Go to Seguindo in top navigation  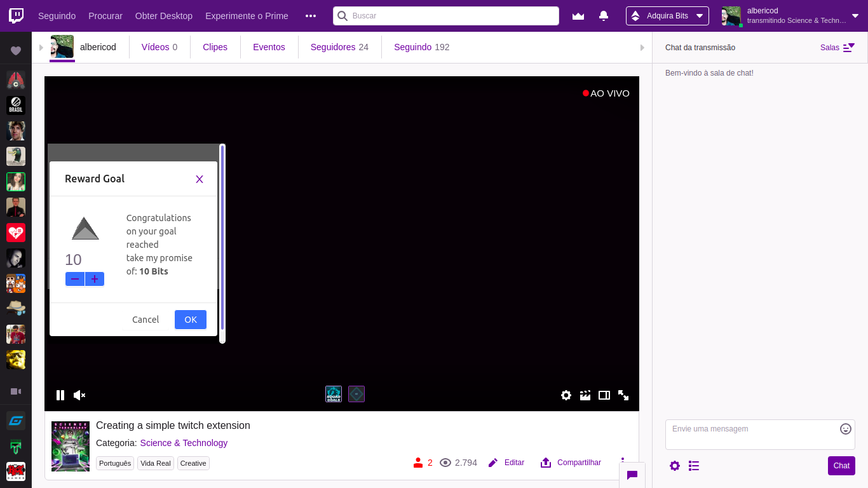(x=57, y=16)
